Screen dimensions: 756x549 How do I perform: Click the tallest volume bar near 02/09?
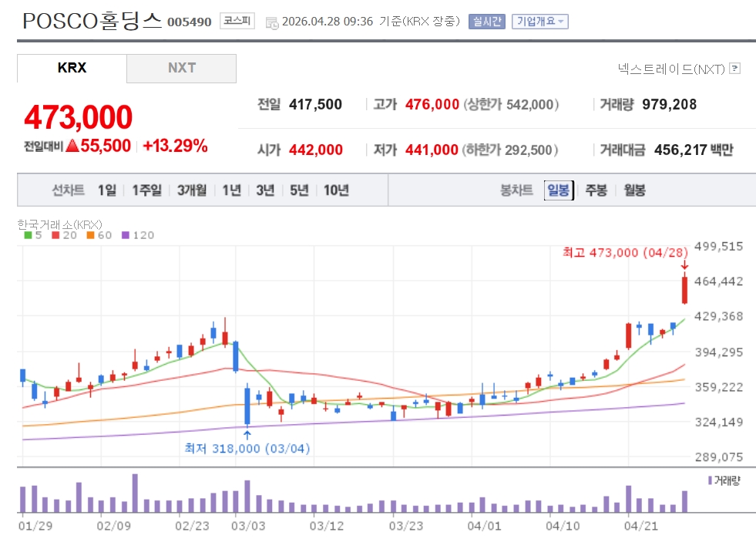135,493
